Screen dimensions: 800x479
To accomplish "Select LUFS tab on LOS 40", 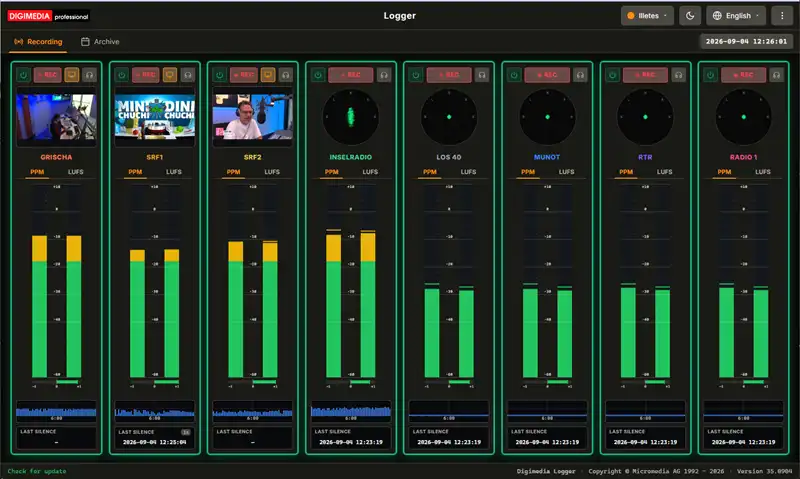I will click(468, 172).
